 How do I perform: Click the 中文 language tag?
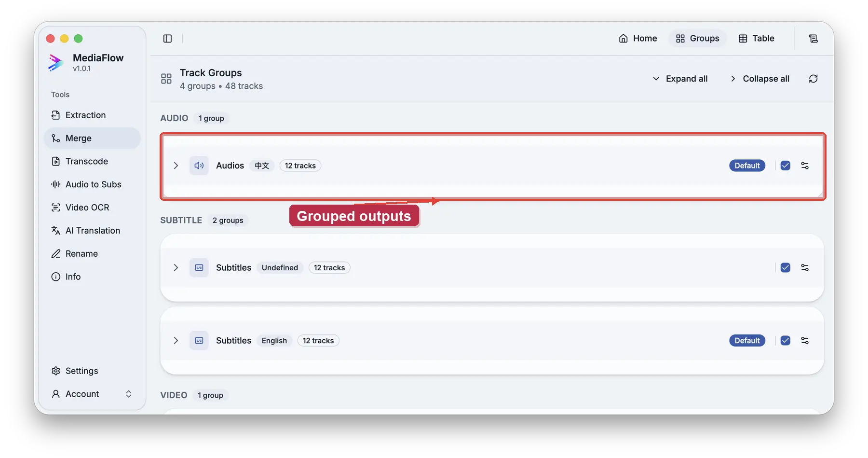pyautogui.click(x=262, y=166)
